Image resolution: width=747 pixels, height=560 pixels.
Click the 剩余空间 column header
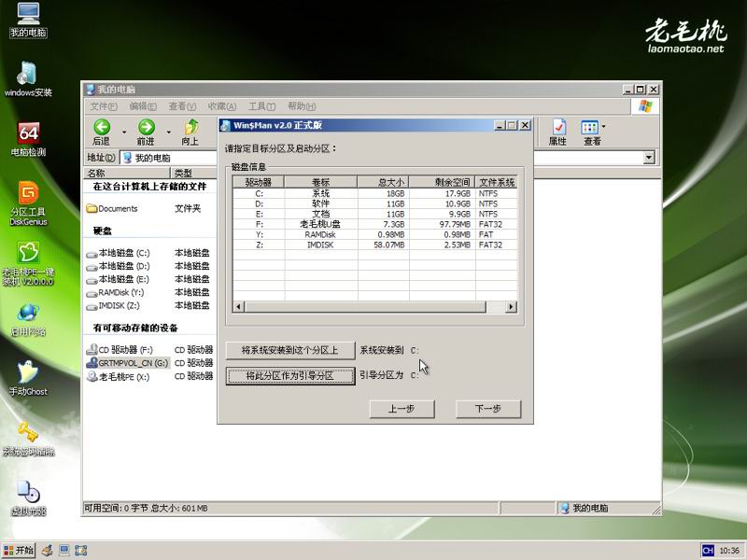(x=442, y=182)
